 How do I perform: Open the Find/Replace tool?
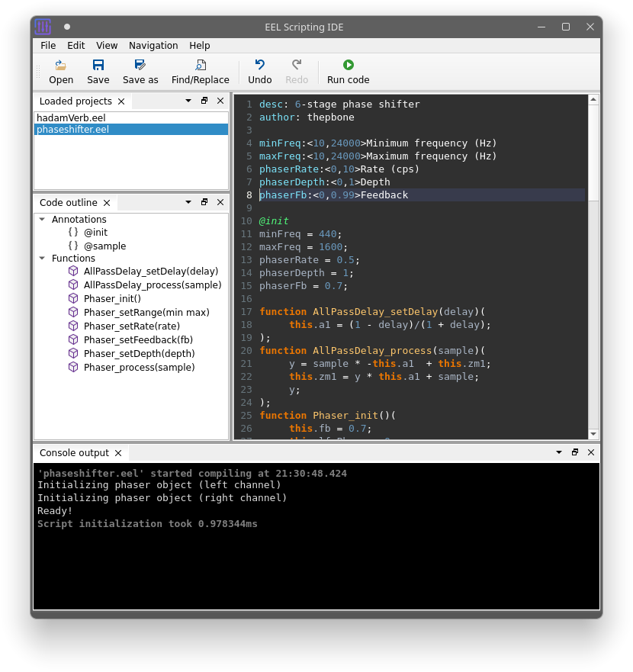click(200, 66)
